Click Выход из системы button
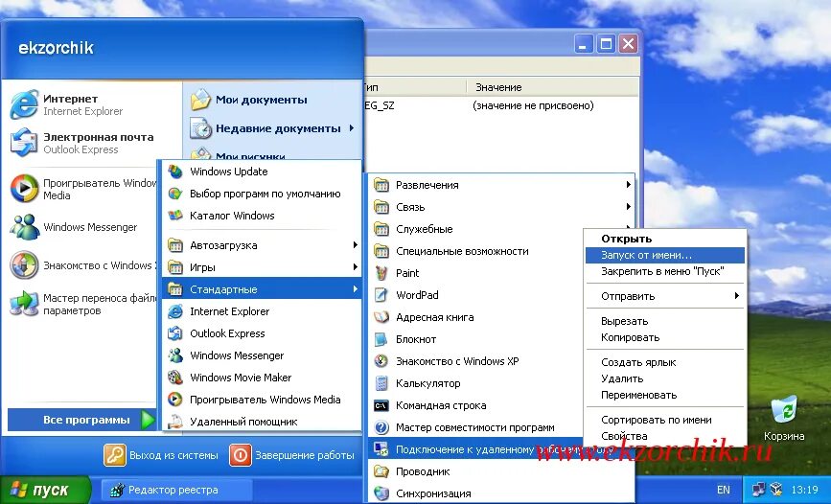Viewport: 831px width, 504px height. coord(161,455)
